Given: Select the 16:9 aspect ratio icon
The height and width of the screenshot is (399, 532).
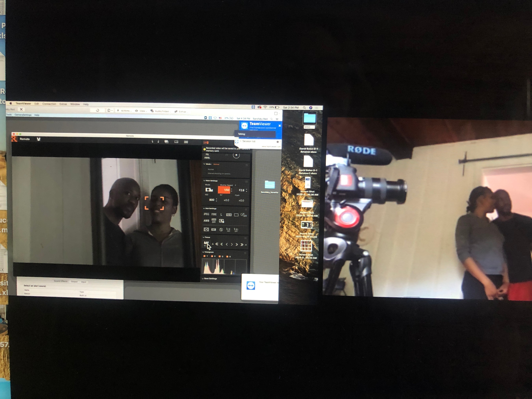Looking at the screenshot, I should [229, 215].
